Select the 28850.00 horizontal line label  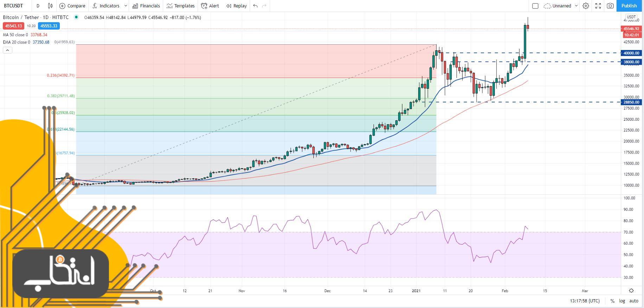click(x=631, y=102)
